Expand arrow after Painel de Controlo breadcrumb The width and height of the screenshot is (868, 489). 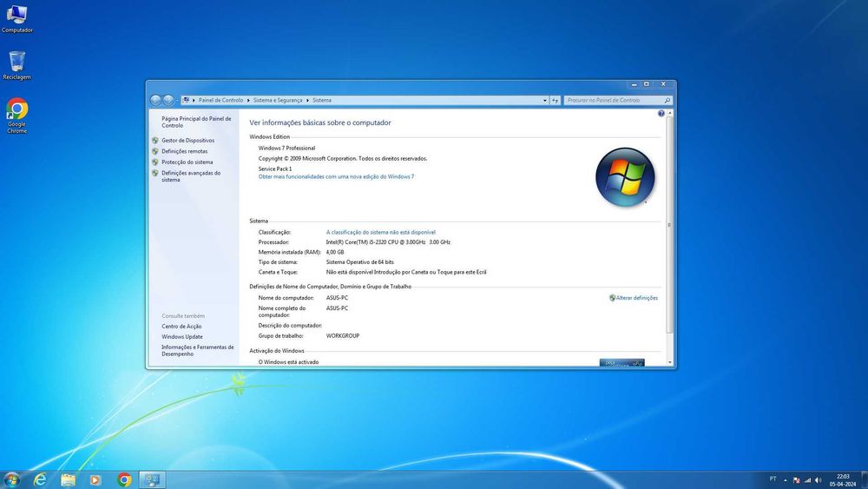pyautogui.click(x=248, y=100)
